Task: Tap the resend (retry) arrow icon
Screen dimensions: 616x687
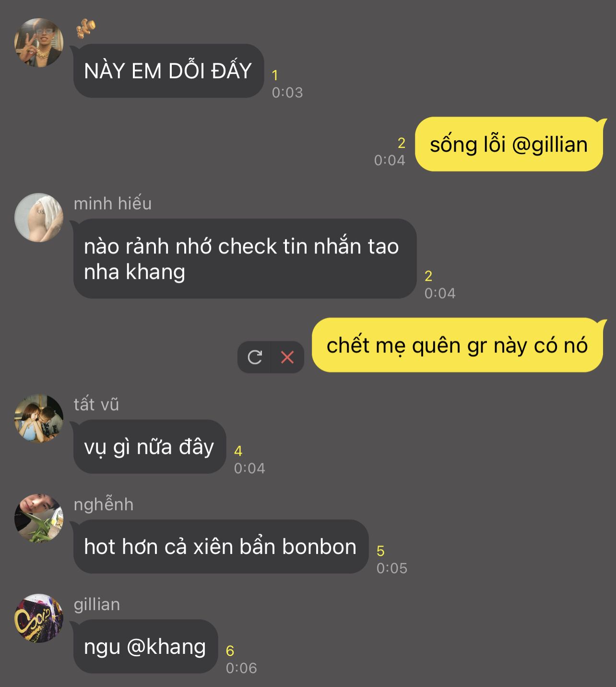Action: pyautogui.click(x=255, y=357)
